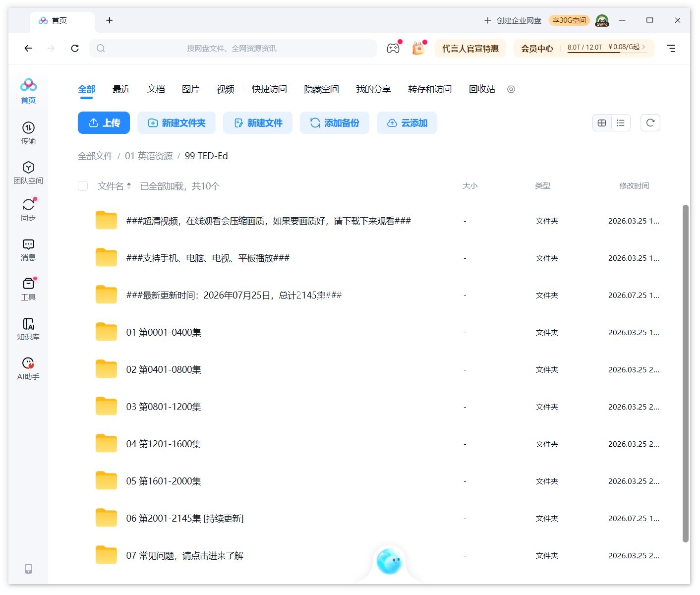This screenshot has width=700, height=595.
Task: Go back with the left arrow
Action: [x=28, y=48]
